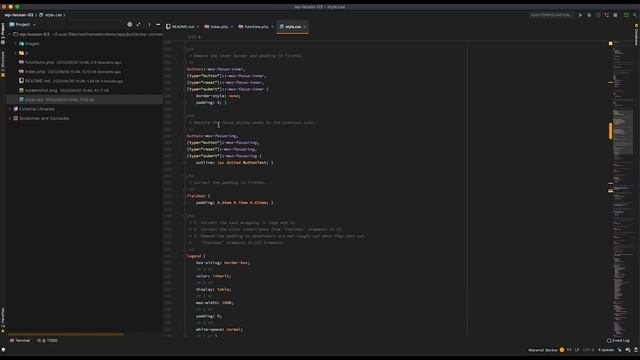Click the 'legend {' selector line
640x360 pixels.
click(x=196, y=256)
